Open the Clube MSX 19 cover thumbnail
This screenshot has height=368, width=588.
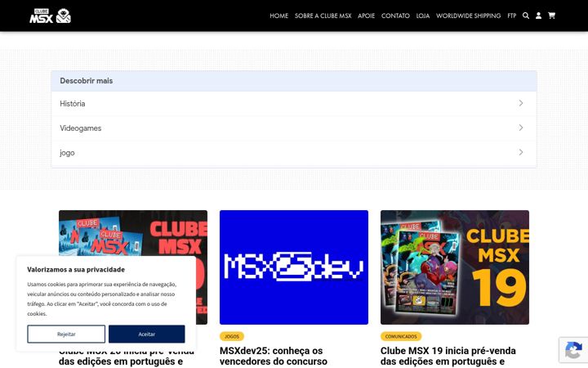coord(455,267)
